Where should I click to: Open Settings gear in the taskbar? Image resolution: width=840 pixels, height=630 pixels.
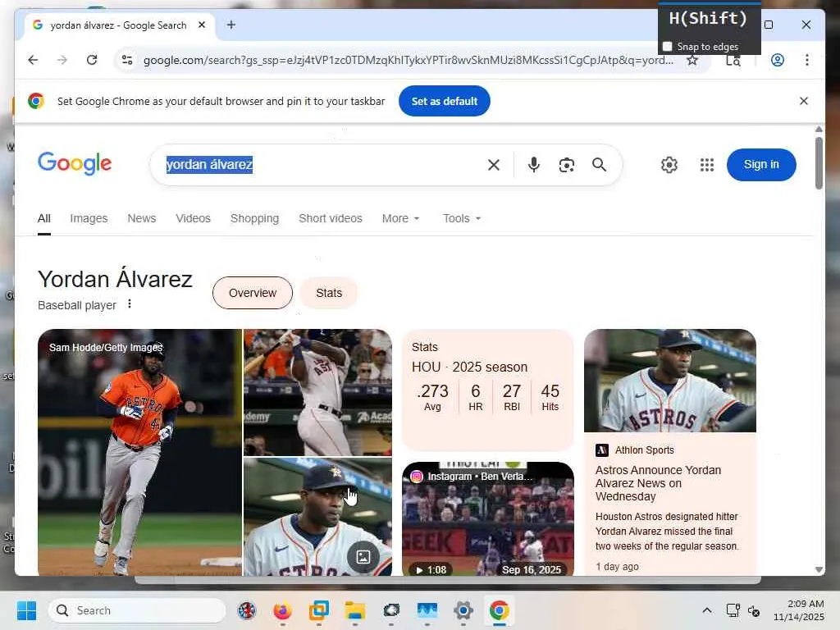(463, 610)
